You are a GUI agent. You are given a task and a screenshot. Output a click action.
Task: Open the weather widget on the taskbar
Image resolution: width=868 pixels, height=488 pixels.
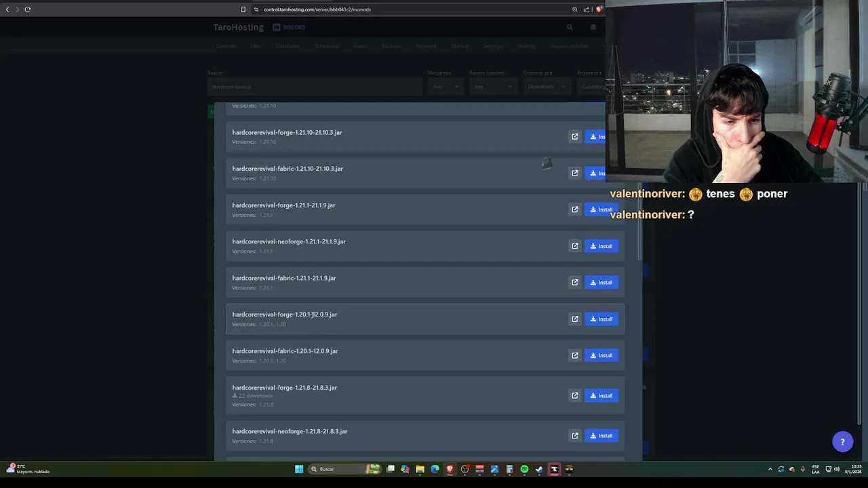point(28,469)
